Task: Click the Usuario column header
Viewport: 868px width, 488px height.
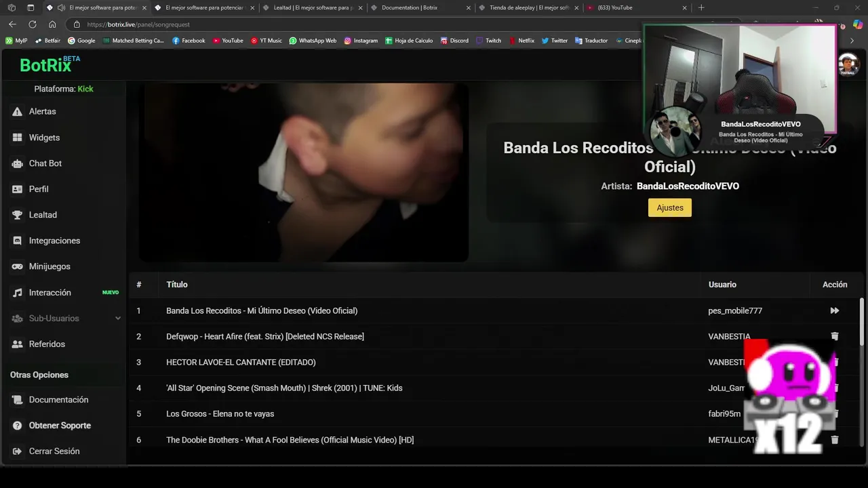Action: point(722,285)
